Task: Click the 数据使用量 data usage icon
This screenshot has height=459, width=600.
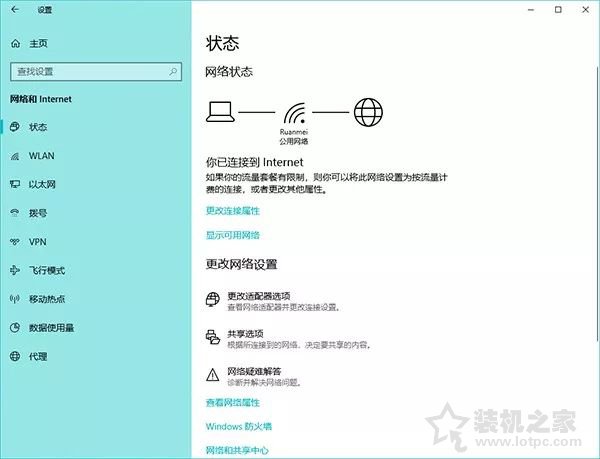Action: pyautogui.click(x=15, y=328)
